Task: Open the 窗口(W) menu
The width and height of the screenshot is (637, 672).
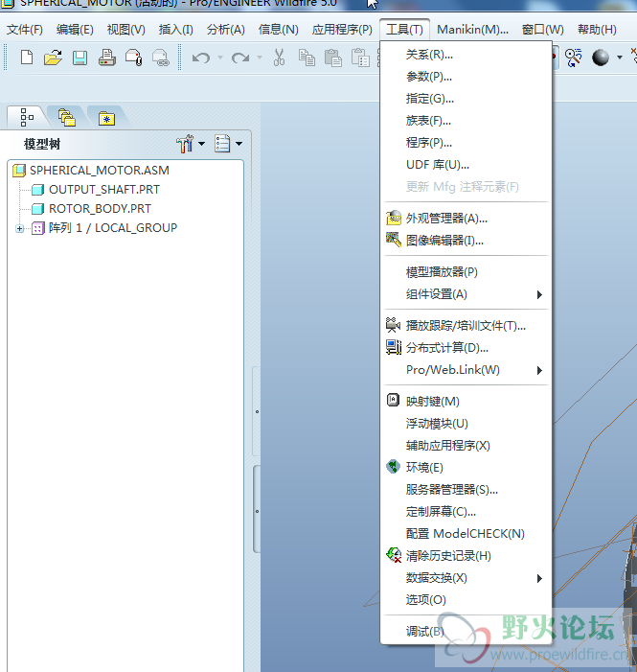Action: coord(542,30)
